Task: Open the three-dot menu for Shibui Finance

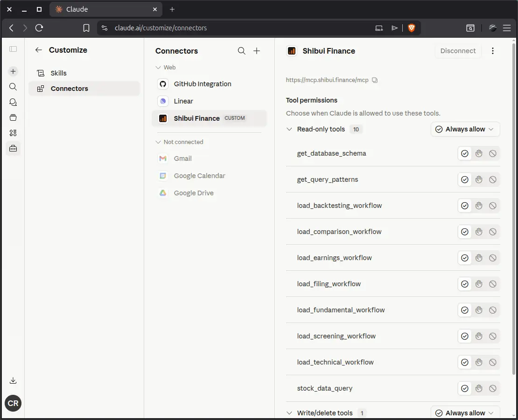Action: pos(492,51)
